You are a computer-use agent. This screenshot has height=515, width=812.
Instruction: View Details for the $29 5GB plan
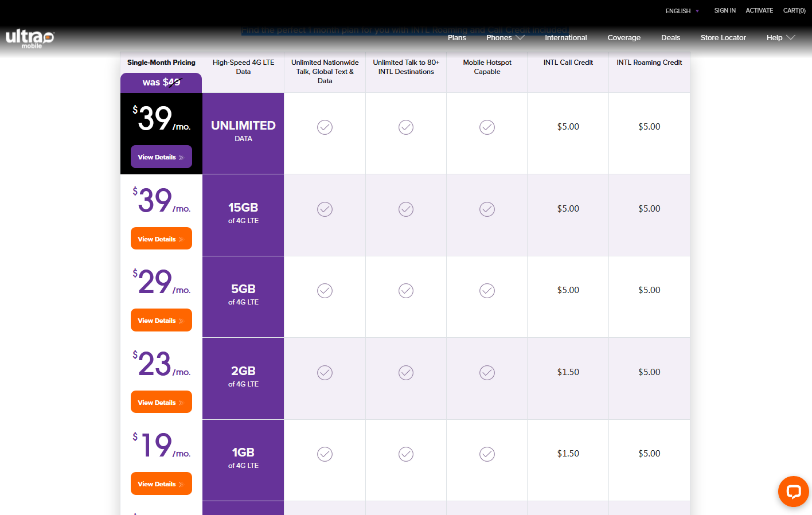click(x=161, y=321)
